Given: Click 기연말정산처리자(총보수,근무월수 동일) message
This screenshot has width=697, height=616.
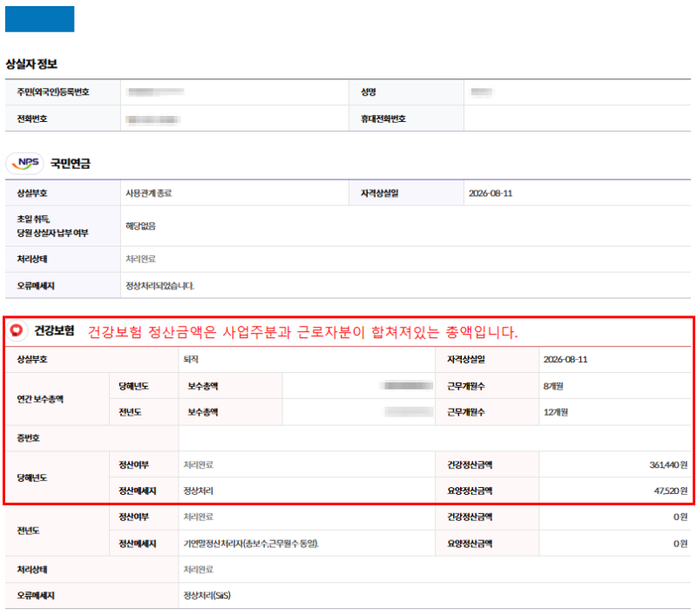Looking at the screenshot, I should pos(251,544).
